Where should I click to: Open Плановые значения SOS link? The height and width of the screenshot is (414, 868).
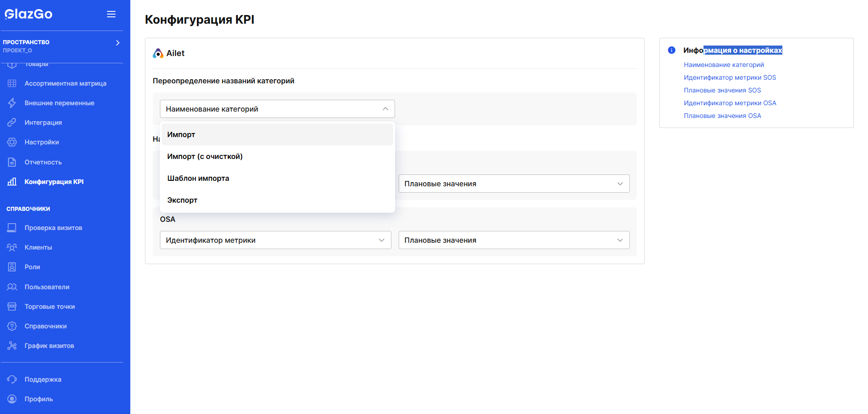click(722, 90)
